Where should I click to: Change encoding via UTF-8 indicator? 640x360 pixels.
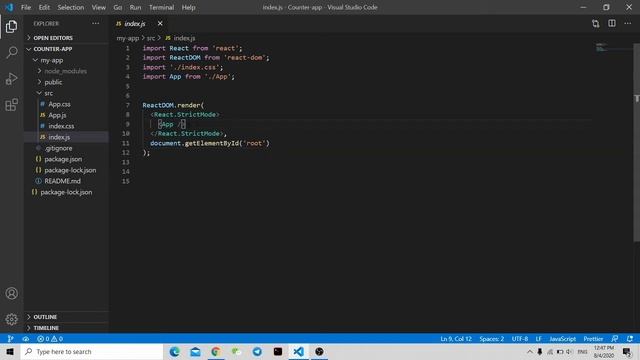[x=520, y=339]
